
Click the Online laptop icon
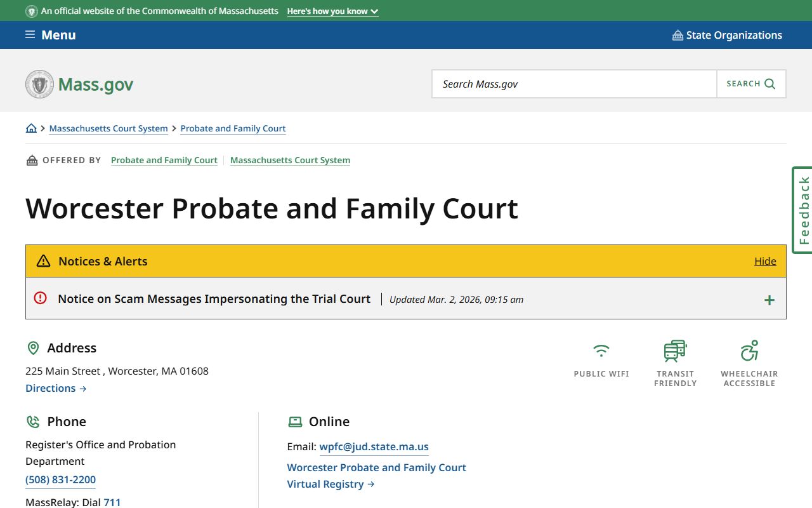tap(295, 422)
